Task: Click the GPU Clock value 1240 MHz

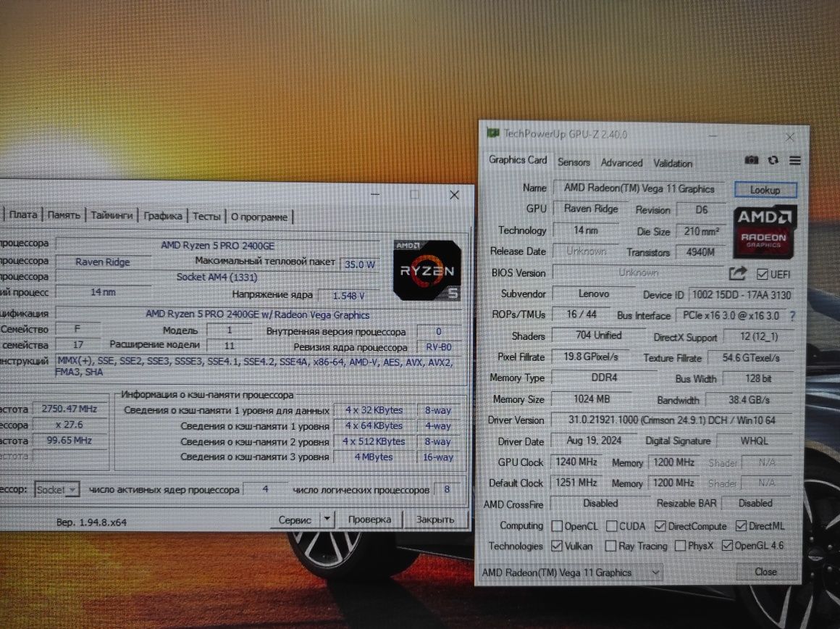Action: 576,462
